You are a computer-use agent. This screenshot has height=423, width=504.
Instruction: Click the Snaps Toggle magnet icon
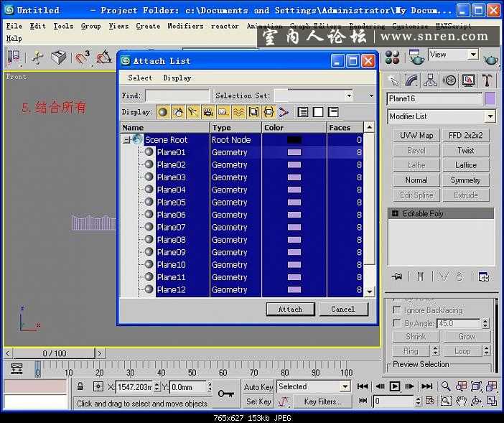[83, 58]
